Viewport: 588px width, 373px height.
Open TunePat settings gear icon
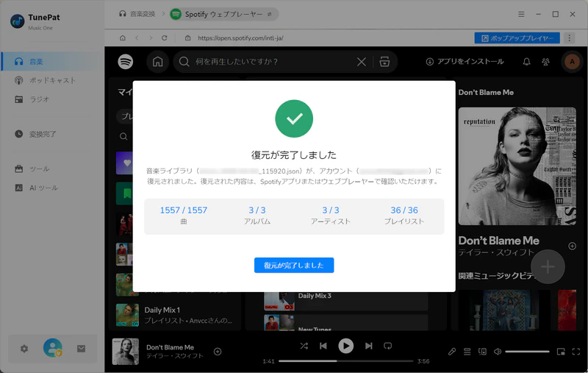click(x=24, y=349)
